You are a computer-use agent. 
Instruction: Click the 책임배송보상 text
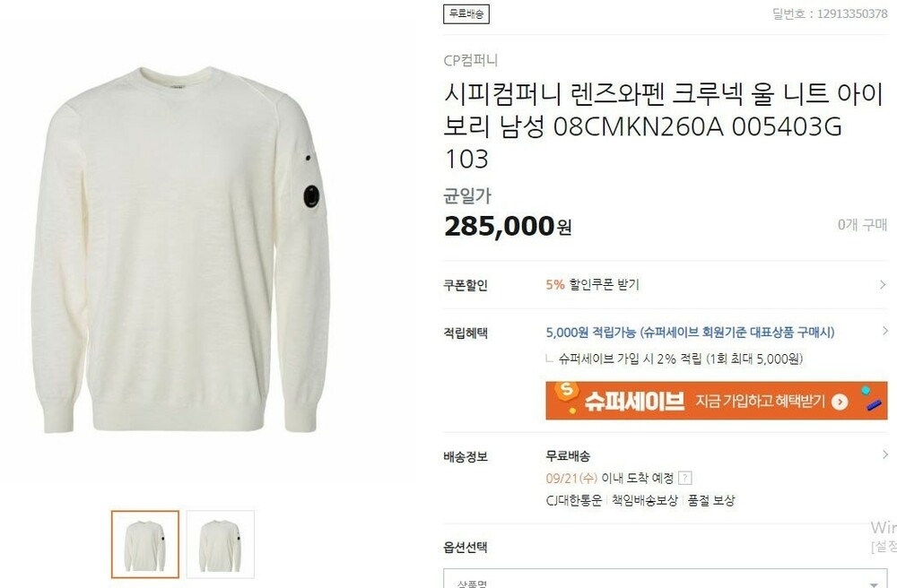click(x=645, y=500)
